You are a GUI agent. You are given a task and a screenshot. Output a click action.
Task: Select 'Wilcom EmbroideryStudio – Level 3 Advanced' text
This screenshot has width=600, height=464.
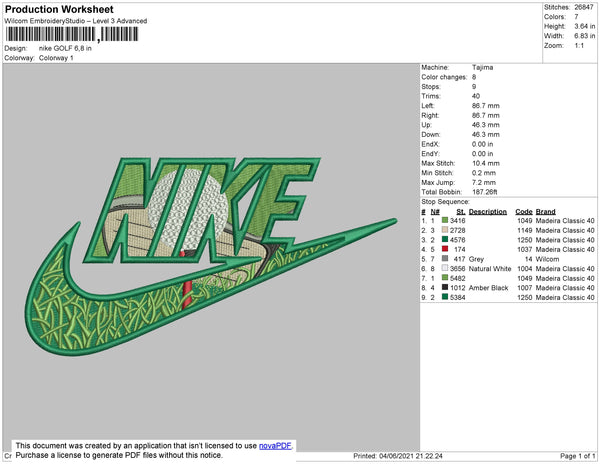point(76,21)
